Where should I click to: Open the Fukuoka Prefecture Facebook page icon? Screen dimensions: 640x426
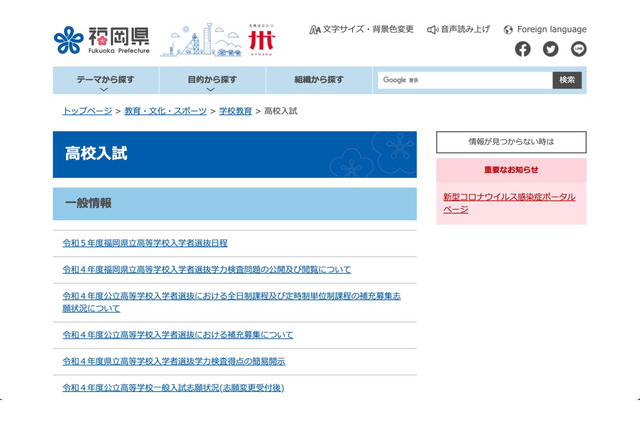point(522,49)
